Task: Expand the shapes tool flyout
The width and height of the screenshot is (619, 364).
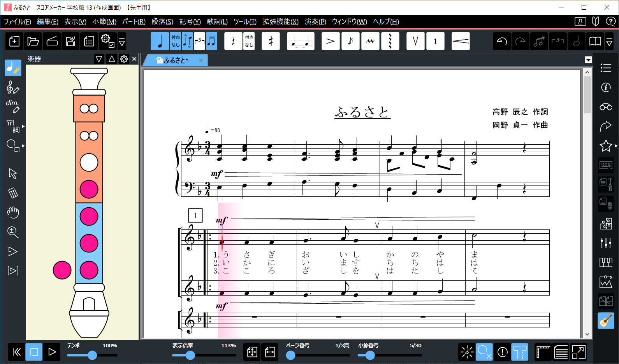Action: [23, 146]
